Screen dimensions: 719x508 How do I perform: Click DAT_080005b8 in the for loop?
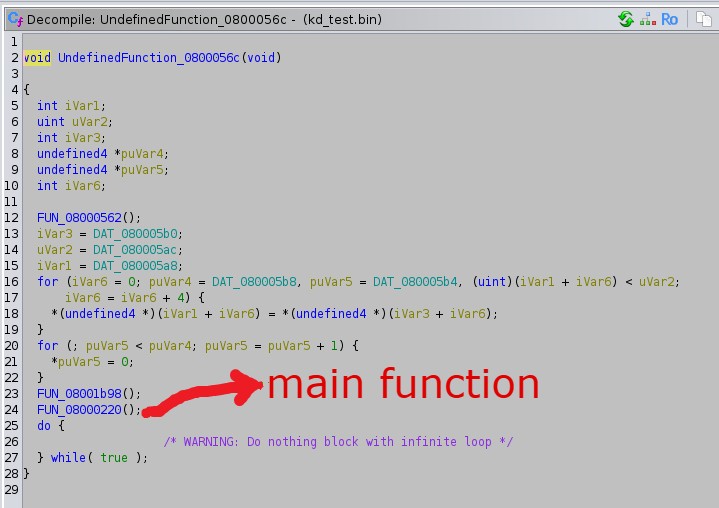tap(254, 282)
